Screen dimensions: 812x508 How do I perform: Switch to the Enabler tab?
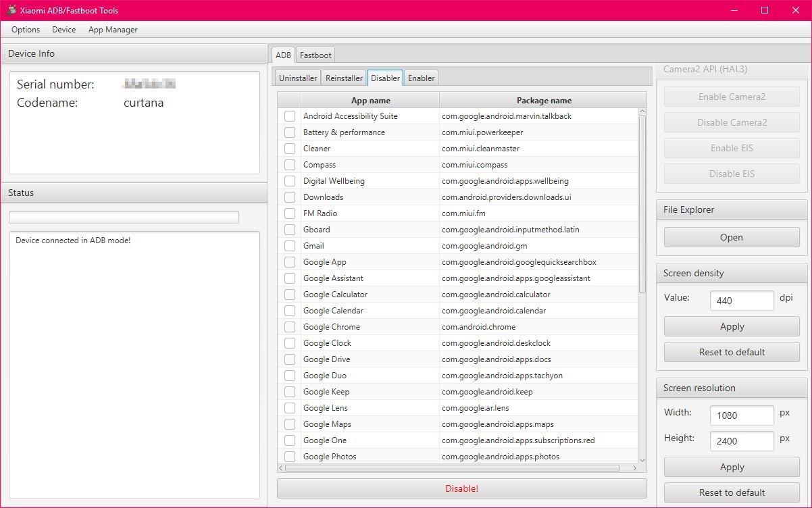tap(422, 78)
